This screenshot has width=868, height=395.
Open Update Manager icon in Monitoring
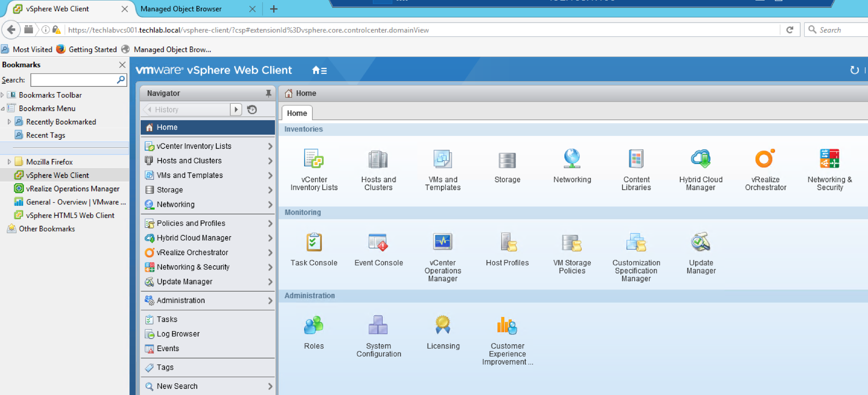701,242
